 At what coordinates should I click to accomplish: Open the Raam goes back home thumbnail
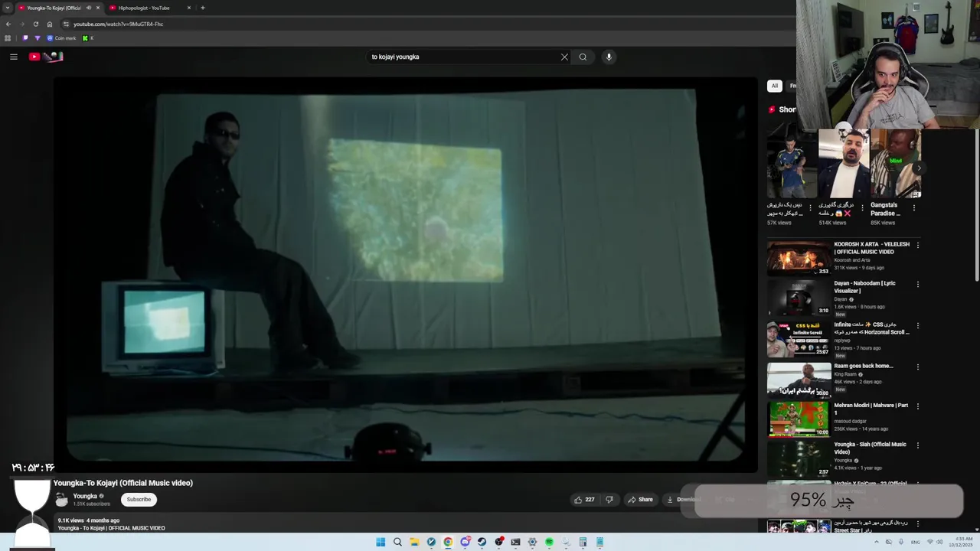(x=799, y=380)
